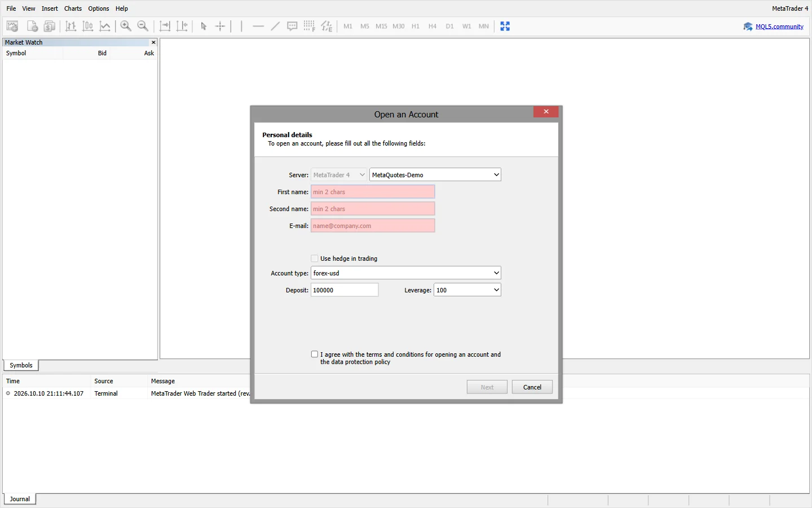Select the Journal tab
The height and width of the screenshot is (508, 812).
pos(20,499)
